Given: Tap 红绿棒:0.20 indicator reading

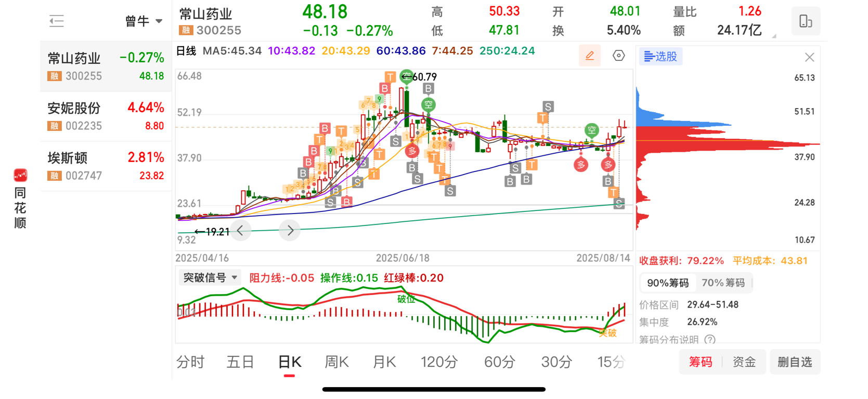Looking at the screenshot, I should [413, 278].
